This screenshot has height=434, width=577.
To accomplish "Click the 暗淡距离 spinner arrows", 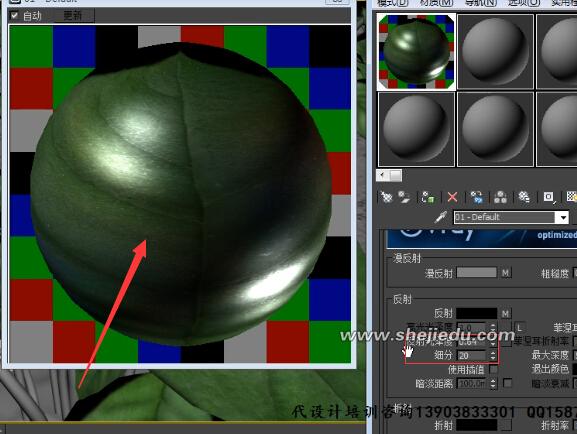I will [493, 384].
